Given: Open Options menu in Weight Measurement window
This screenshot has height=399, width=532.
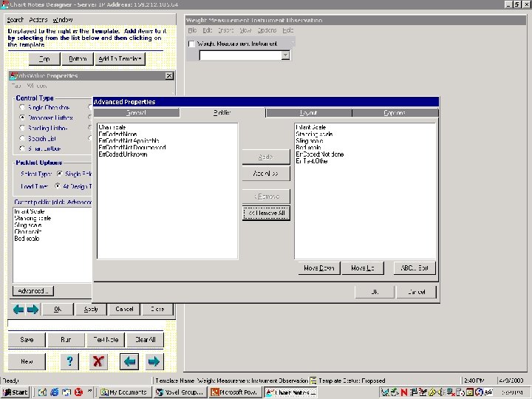Looking at the screenshot, I should [x=267, y=30].
